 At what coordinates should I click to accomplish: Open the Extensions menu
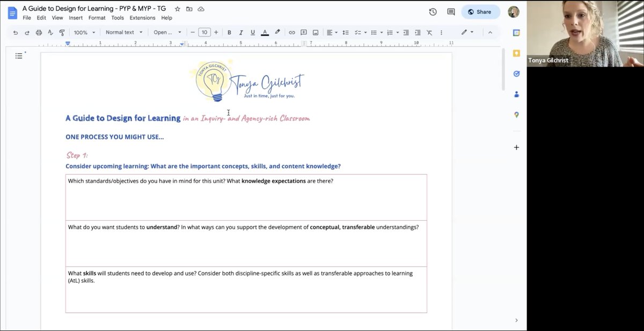tap(142, 18)
